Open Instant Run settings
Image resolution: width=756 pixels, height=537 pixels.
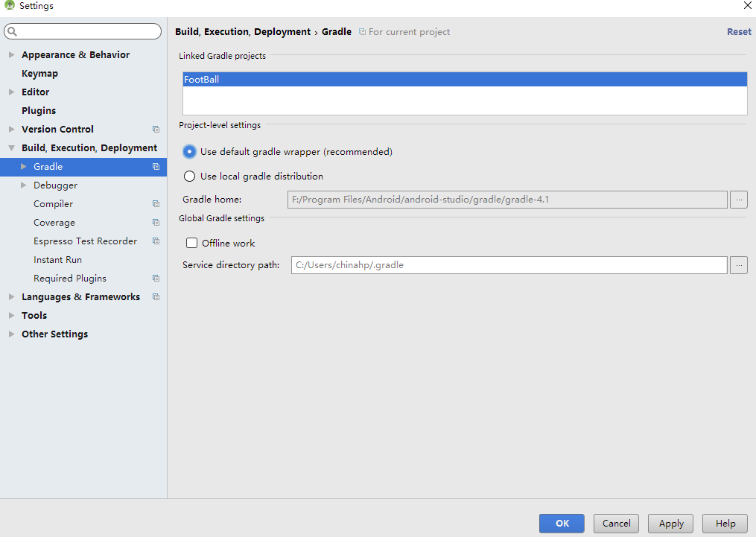(x=58, y=260)
